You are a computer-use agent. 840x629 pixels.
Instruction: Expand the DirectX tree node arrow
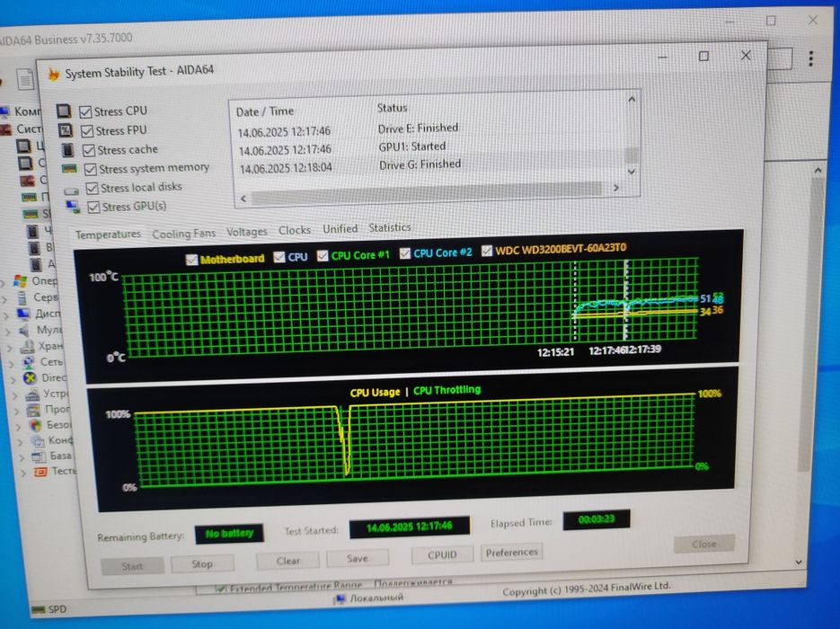[13, 380]
